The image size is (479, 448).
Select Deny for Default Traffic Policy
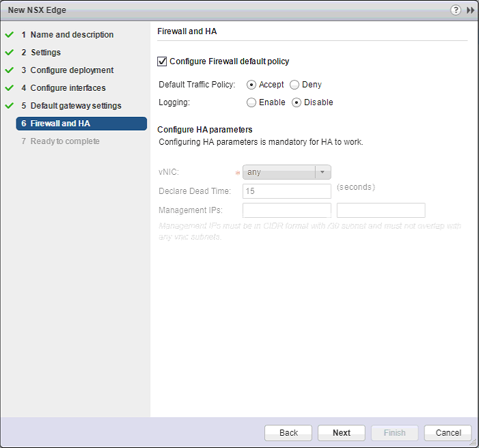pyautogui.click(x=295, y=85)
